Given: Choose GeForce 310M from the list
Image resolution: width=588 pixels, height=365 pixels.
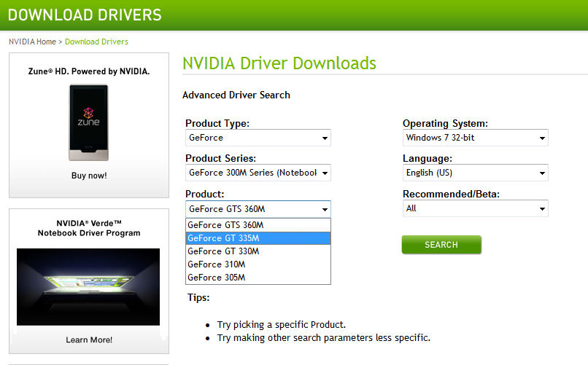Looking at the screenshot, I should (258, 264).
